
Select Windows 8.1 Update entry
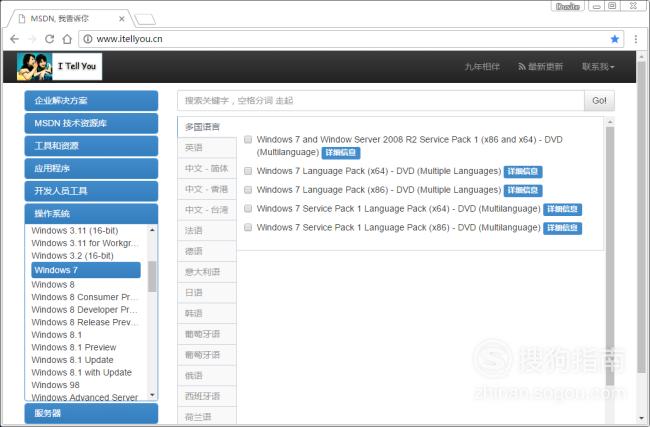(73, 360)
